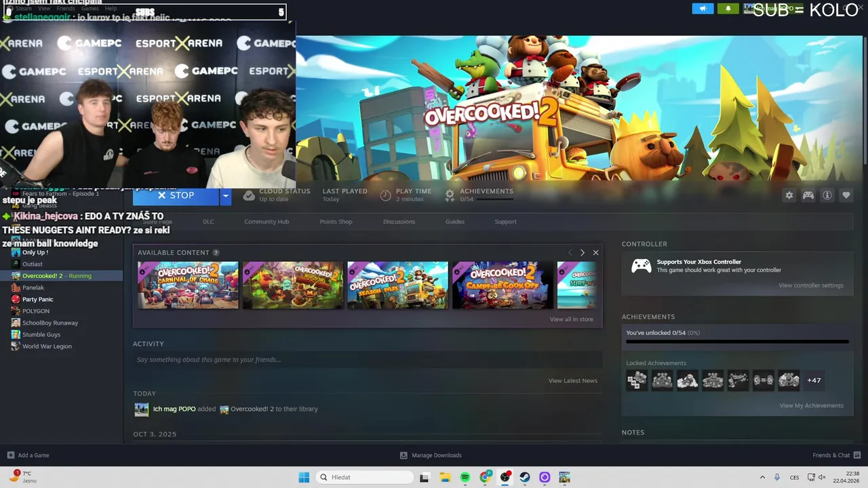The image size is (868, 488).
Task: Open the Carnival of Chaos DLC thumbnail
Action: [x=188, y=285]
